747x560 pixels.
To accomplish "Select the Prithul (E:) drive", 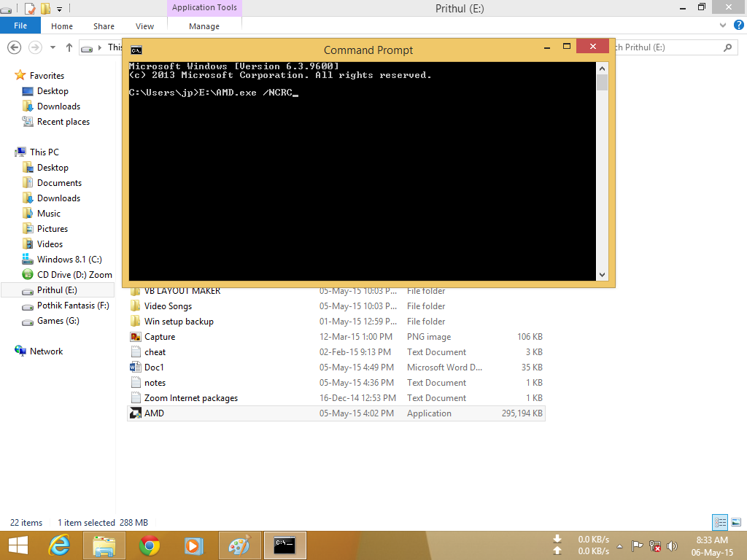I will [58, 290].
